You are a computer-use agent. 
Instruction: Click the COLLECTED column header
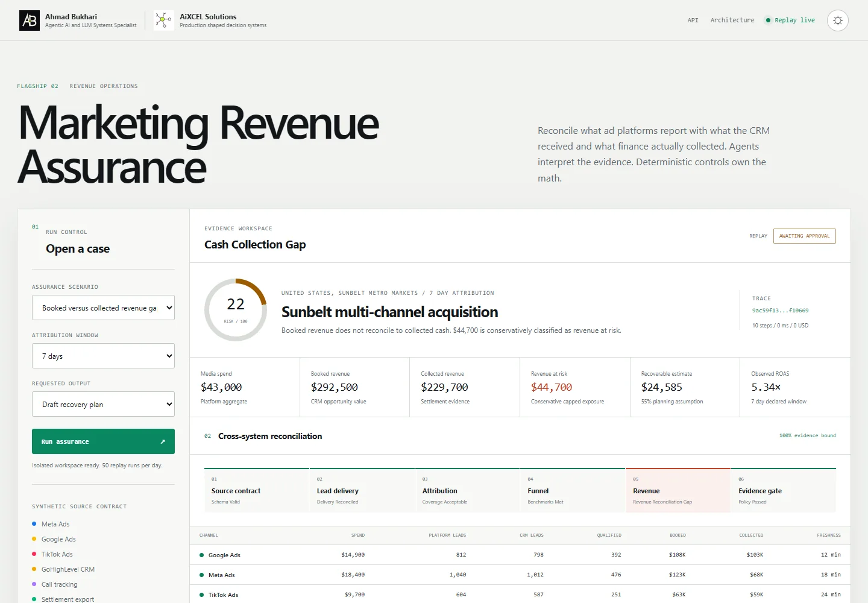pyautogui.click(x=751, y=535)
